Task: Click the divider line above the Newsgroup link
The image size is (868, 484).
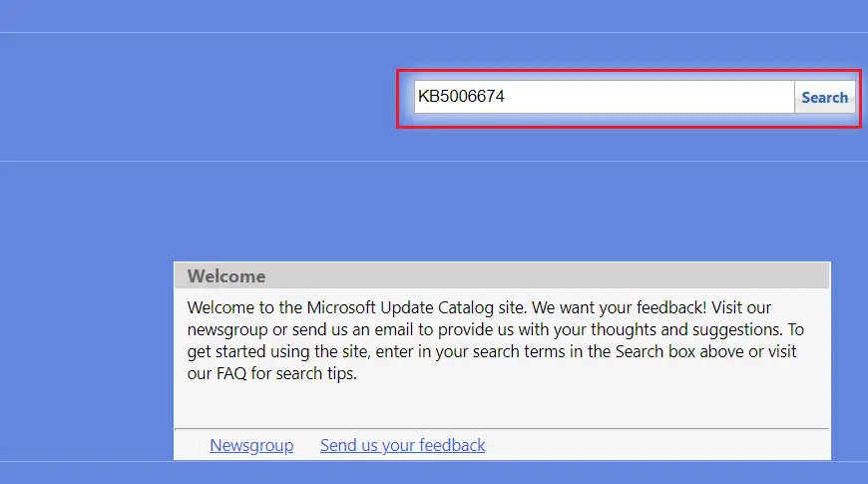Action: 502,429
